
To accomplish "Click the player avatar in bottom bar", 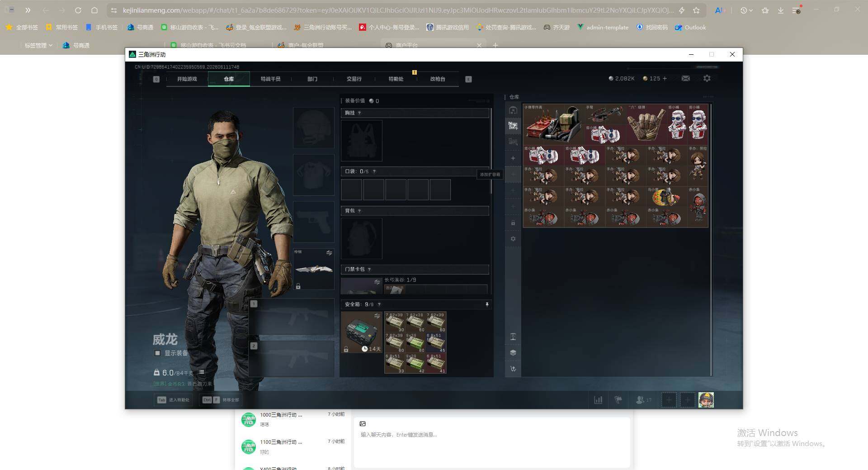I will (x=706, y=400).
